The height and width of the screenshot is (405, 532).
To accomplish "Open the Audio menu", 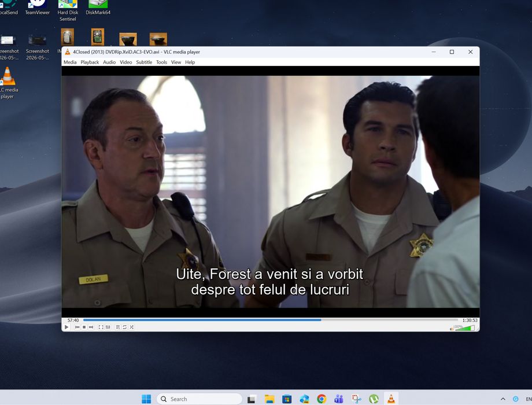I will click(x=109, y=62).
